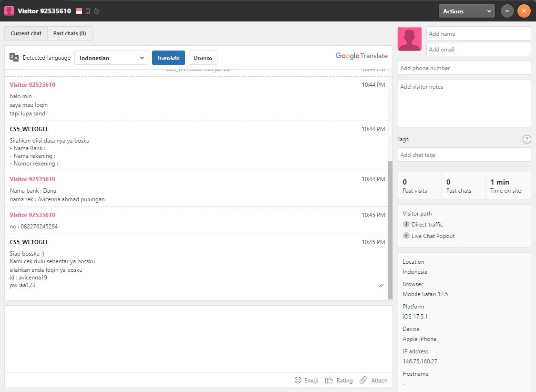The width and height of the screenshot is (536, 392).
Task: Minimize the chat window with the minus button
Action: tap(507, 11)
